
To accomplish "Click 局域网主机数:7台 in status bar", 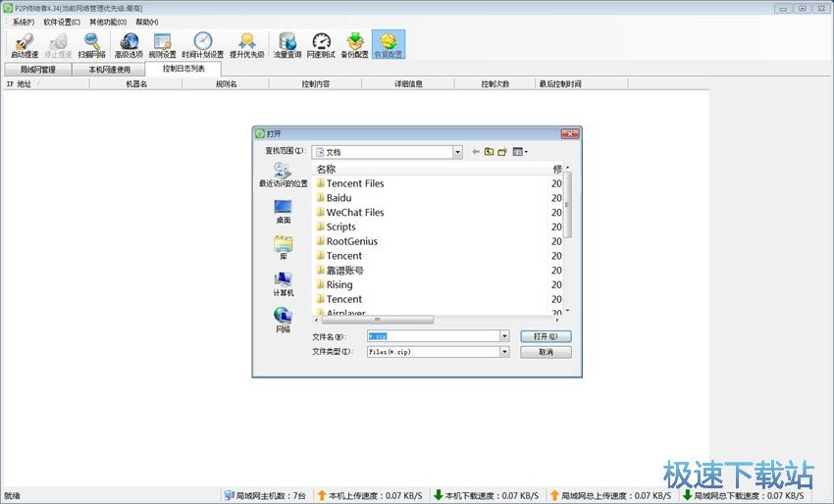I will click(x=265, y=495).
